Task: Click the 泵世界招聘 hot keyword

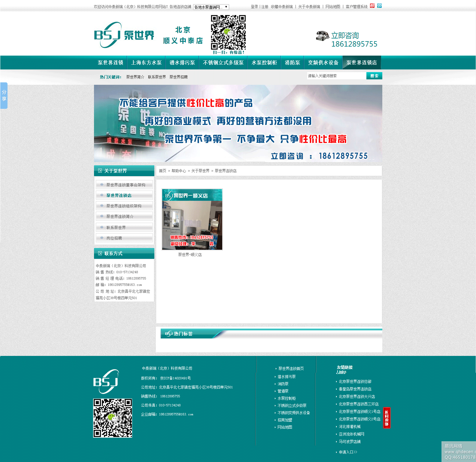Action: 178,77
